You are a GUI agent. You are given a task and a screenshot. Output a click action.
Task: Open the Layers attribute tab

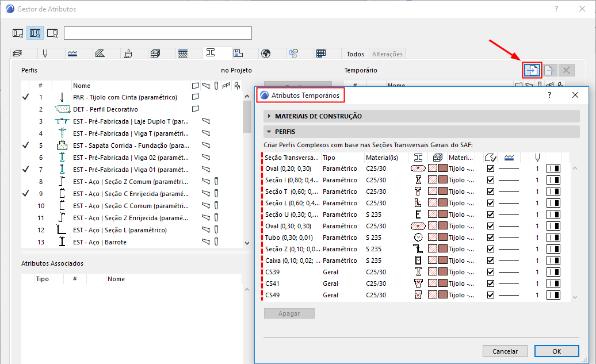click(17, 53)
